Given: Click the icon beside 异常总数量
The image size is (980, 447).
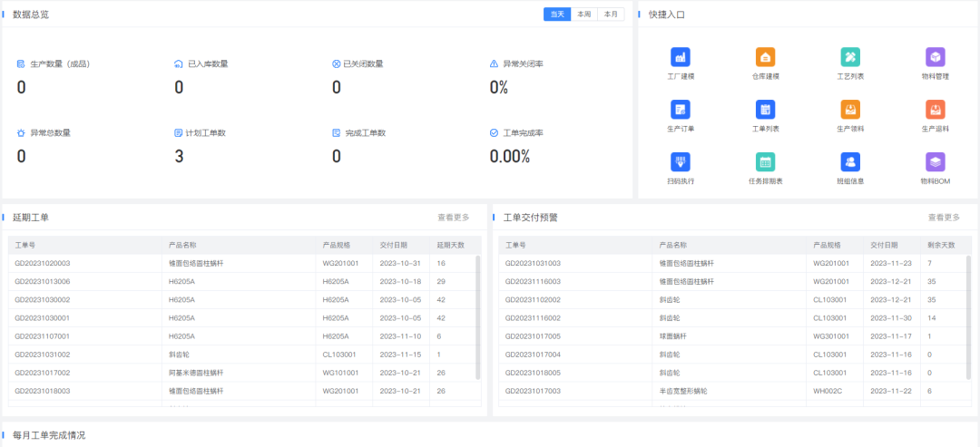Looking at the screenshot, I should pyautogui.click(x=21, y=133).
